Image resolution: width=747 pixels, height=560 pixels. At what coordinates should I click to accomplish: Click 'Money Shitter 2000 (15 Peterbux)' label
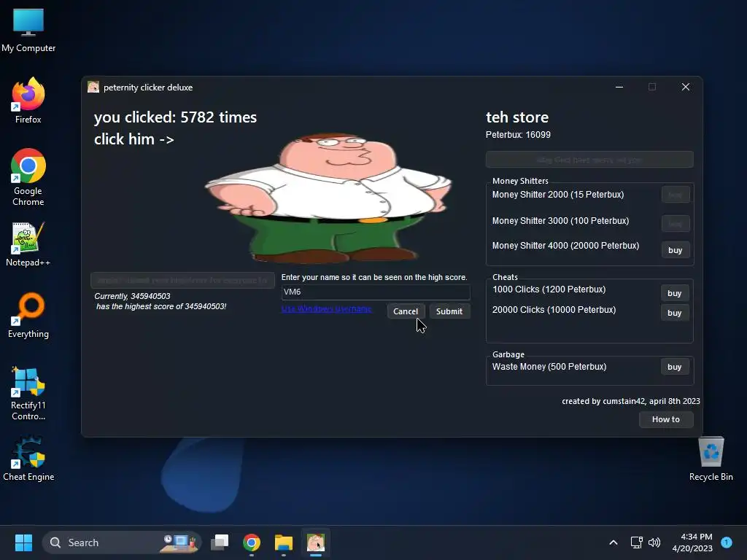[558, 194]
